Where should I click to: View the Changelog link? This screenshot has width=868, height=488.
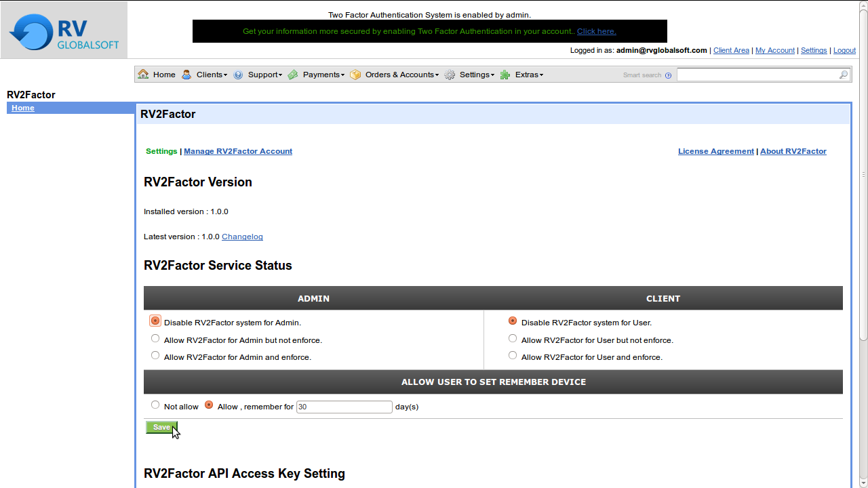[242, 237]
